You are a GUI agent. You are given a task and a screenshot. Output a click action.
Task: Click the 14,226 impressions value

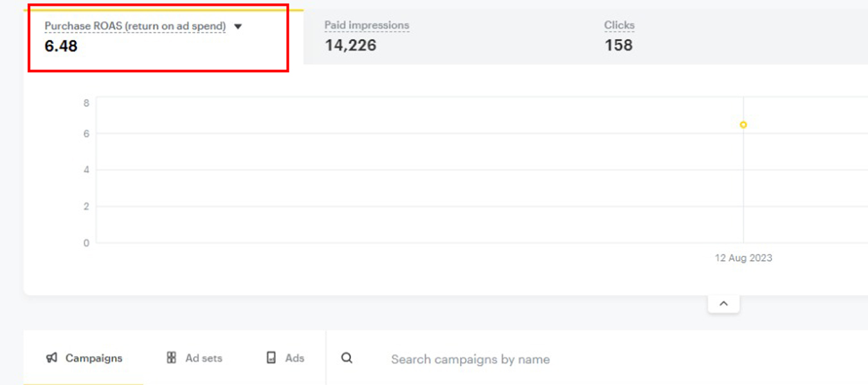pyautogui.click(x=350, y=45)
